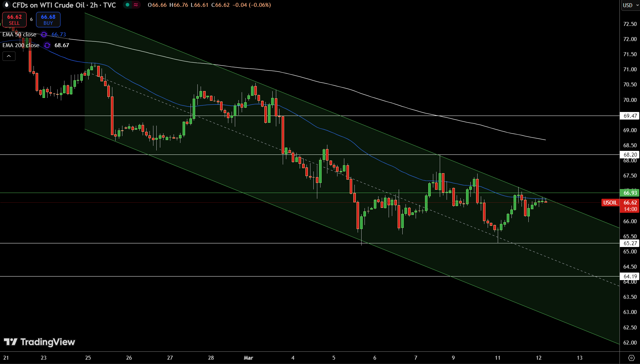This screenshot has width=640, height=364.
Task: Click the -0.04 (-0.06%) change value
Action: tap(251, 5)
